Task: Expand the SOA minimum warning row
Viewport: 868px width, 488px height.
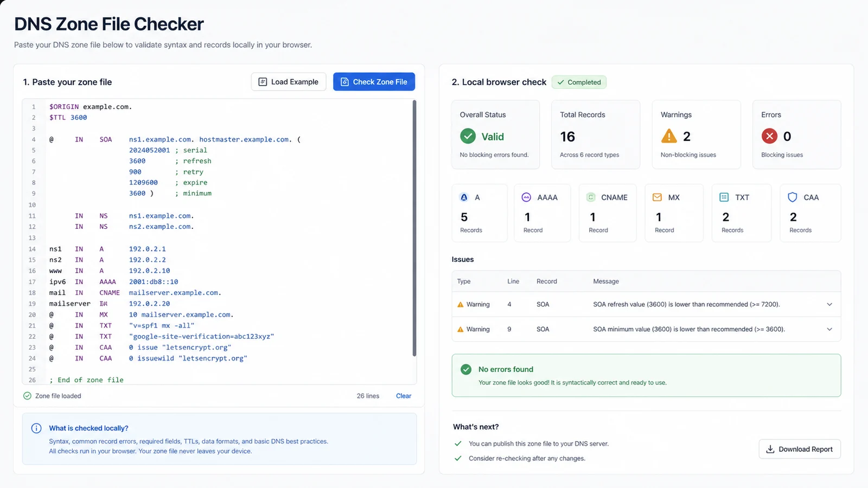Action: 829,329
